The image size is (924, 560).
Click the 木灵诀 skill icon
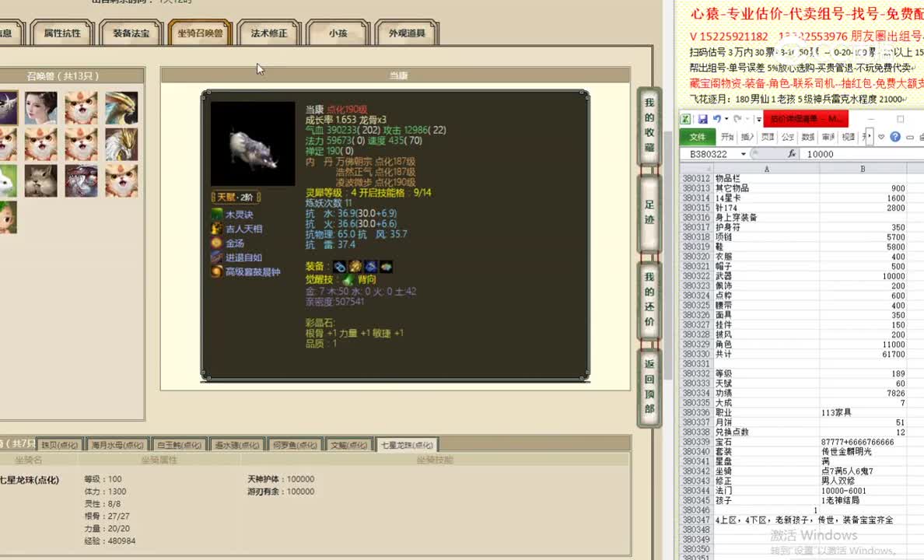[x=217, y=214]
